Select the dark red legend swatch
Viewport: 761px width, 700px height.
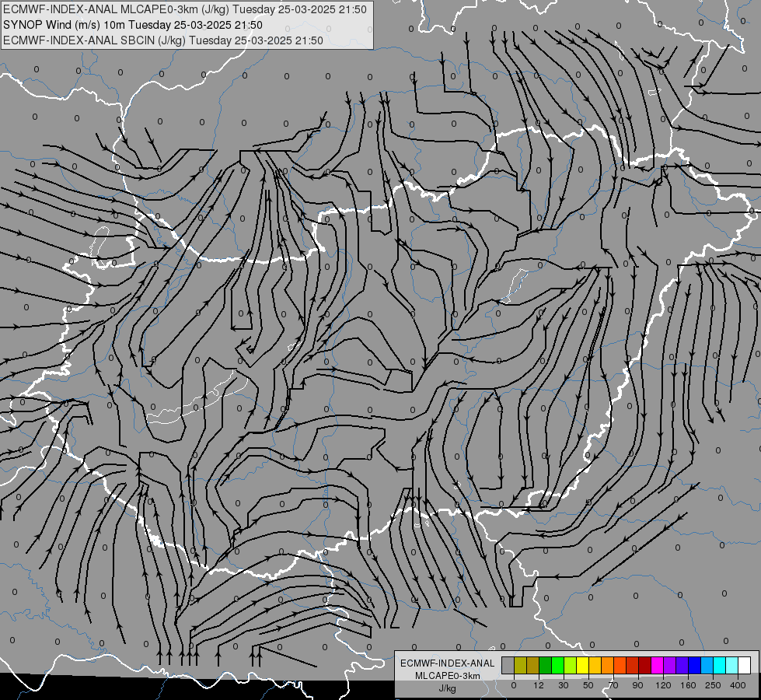[x=644, y=665]
